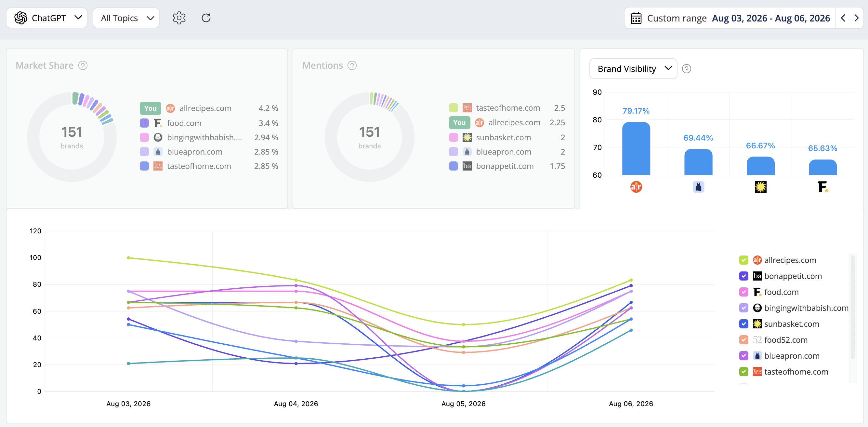
Task: Open Brand Visibility help icon
Action: [686, 69]
